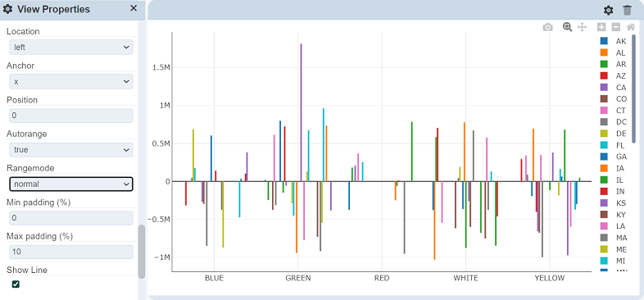Toggle IN series in legend
Image resolution: width=644 pixels, height=300 pixels.
(613, 191)
